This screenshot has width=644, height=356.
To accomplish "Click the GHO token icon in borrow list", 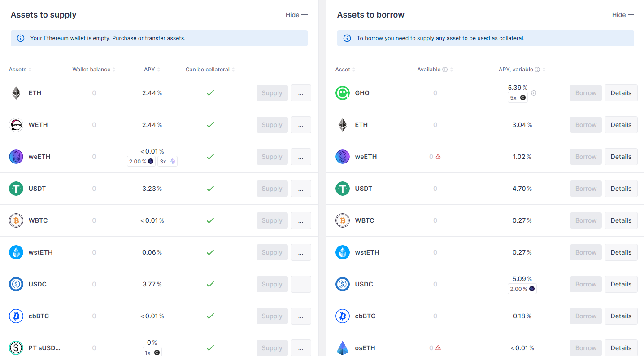I will click(x=343, y=93).
